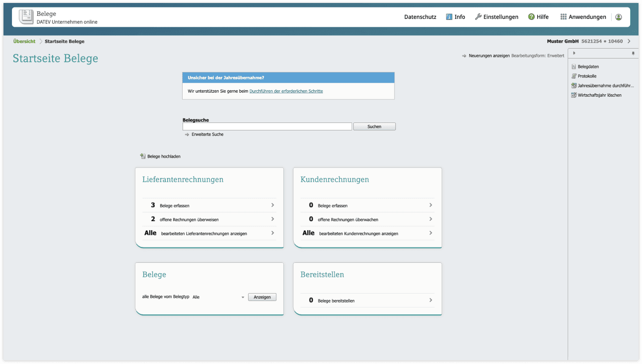Open the Anwendungen grid icon
The width and height of the screenshot is (642, 364).
coord(563,16)
